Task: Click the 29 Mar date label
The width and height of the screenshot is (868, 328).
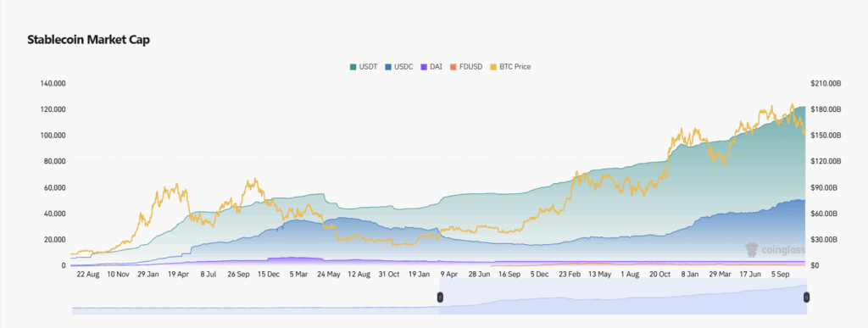Action: pyautogui.click(x=721, y=275)
